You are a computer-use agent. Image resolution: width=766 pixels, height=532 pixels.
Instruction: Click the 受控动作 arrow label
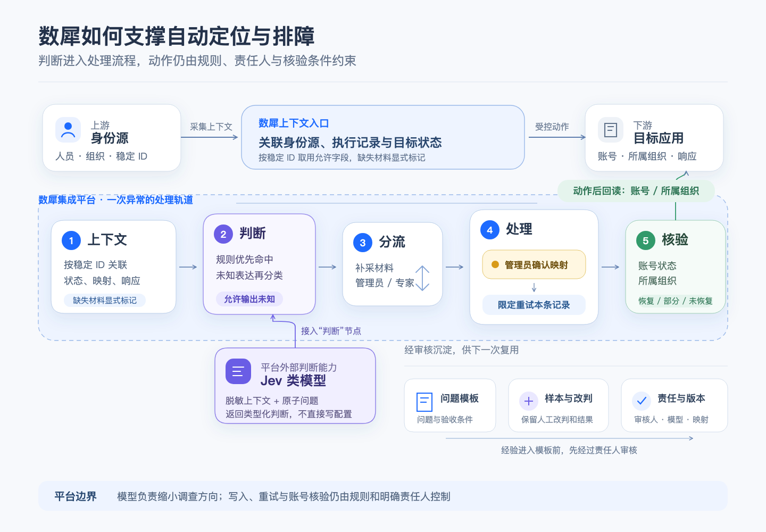[x=552, y=127]
